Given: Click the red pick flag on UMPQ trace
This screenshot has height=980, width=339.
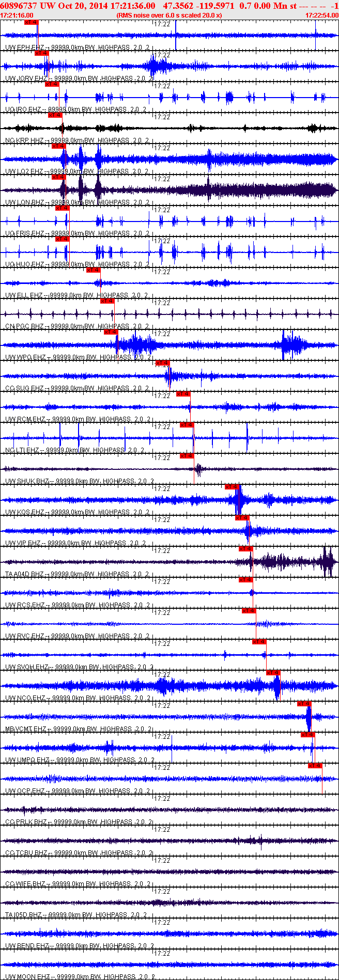Looking at the screenshot, I should (307, 735).
